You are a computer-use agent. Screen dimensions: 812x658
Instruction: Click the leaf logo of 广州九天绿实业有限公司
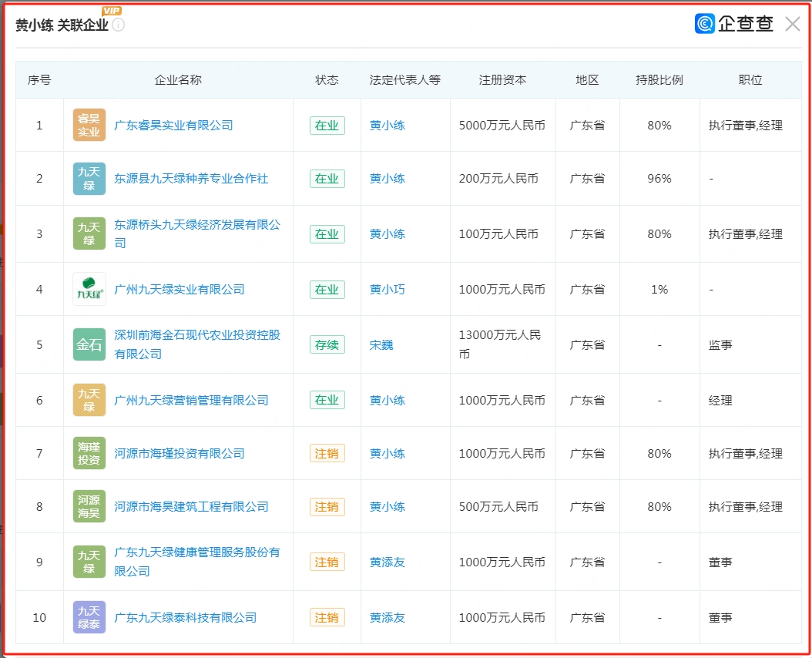tap(89, 289)
